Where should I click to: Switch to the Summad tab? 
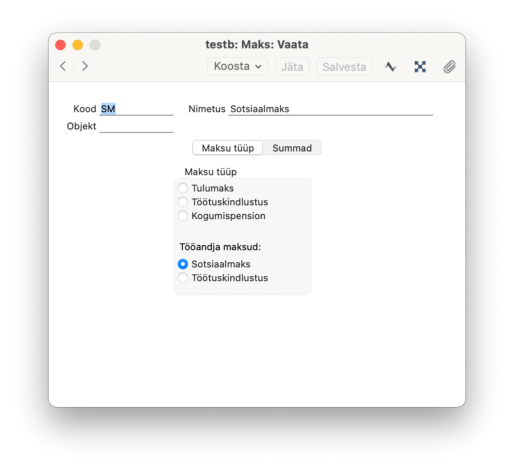(x=292, y=148)
